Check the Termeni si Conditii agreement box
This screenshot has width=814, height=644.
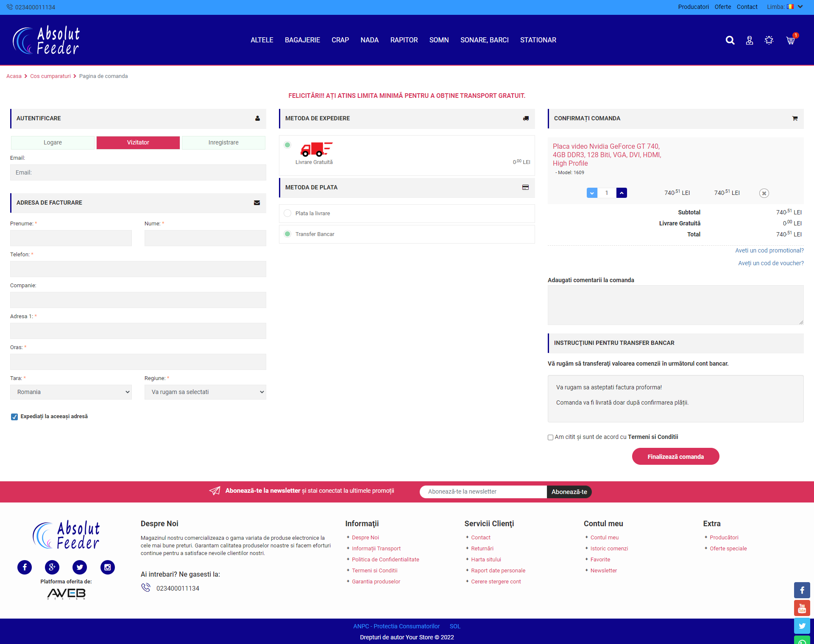tap(550, 437)
